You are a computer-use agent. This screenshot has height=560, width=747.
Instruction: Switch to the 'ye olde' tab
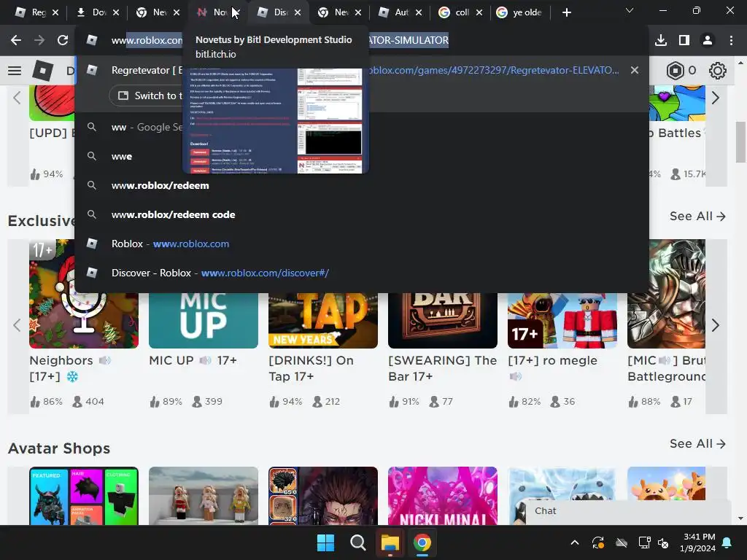(519, 12)
